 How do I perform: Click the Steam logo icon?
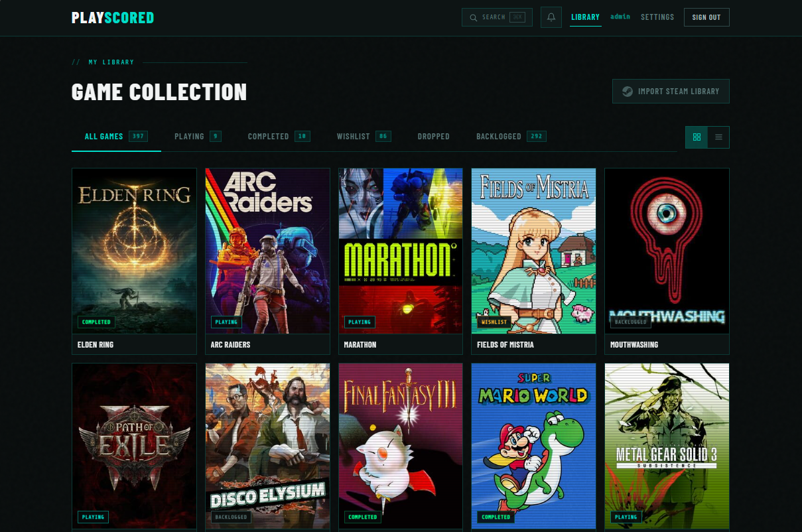pos(627,92)
